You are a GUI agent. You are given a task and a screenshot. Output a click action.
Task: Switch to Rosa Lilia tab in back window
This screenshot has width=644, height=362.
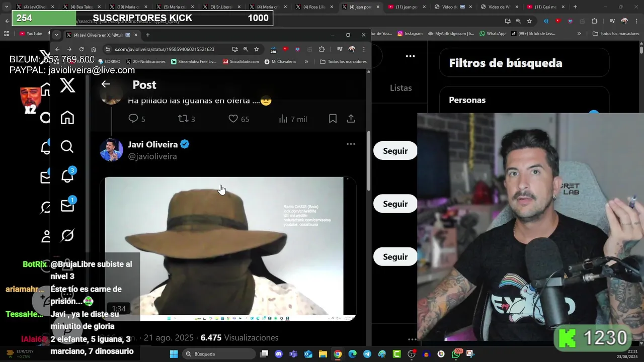(314, 7)
